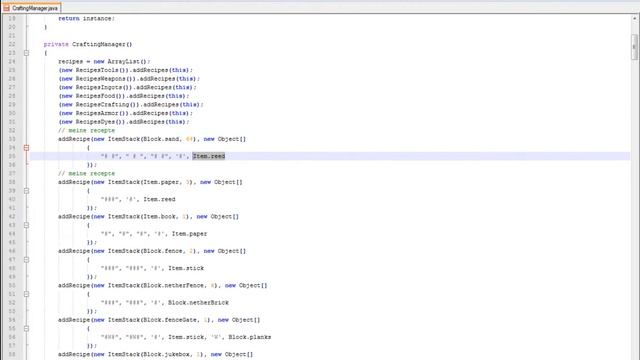Screen dimensions: 640x360
Task: Click the RecipesFood line
Action: click(x=123, y=96)
